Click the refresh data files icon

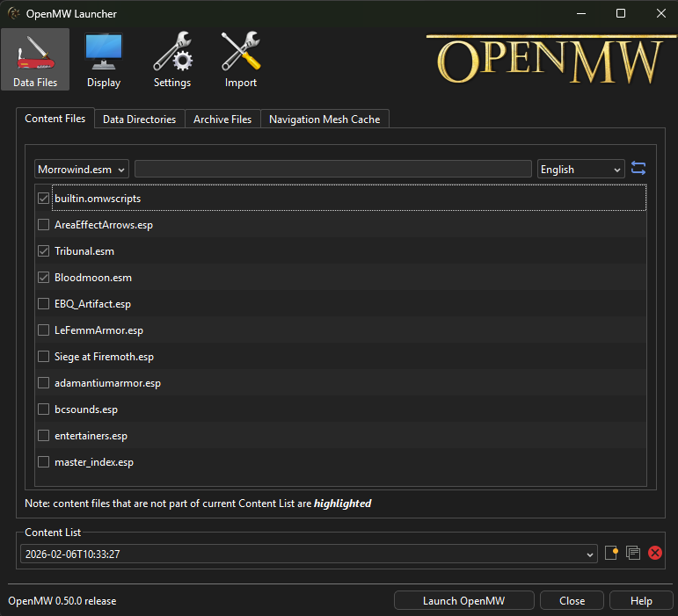tap(638, 169)
